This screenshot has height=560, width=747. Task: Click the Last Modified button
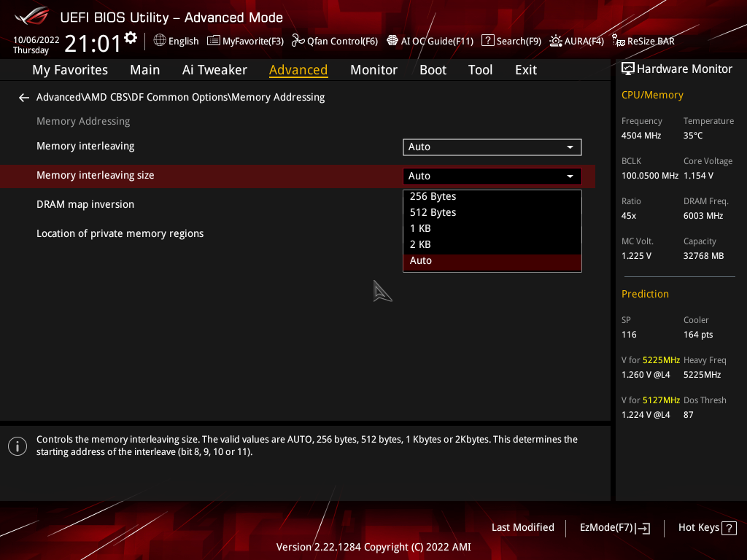[x=522, y=527]
